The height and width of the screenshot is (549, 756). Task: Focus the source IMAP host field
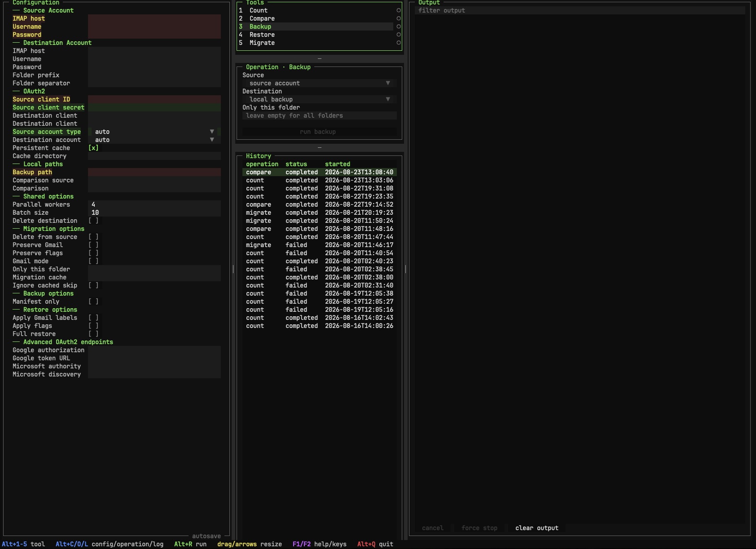(154, 18)
